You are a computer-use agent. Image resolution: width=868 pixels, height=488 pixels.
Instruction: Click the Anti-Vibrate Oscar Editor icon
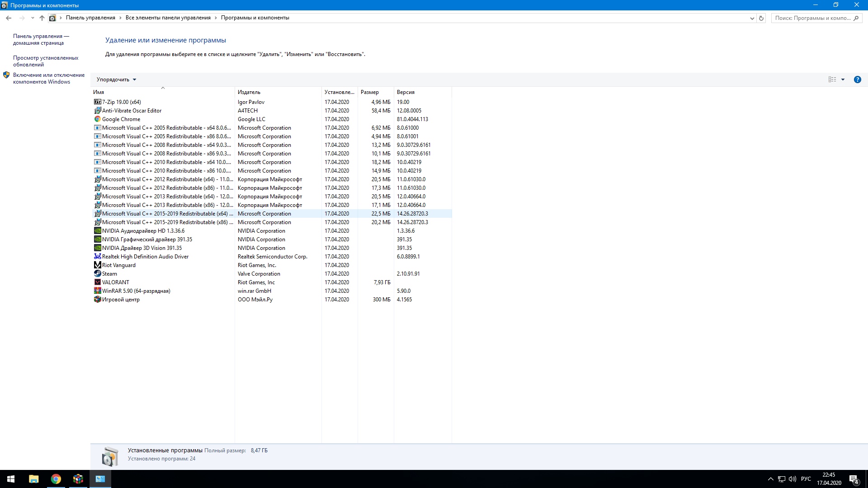coord(97,111)
